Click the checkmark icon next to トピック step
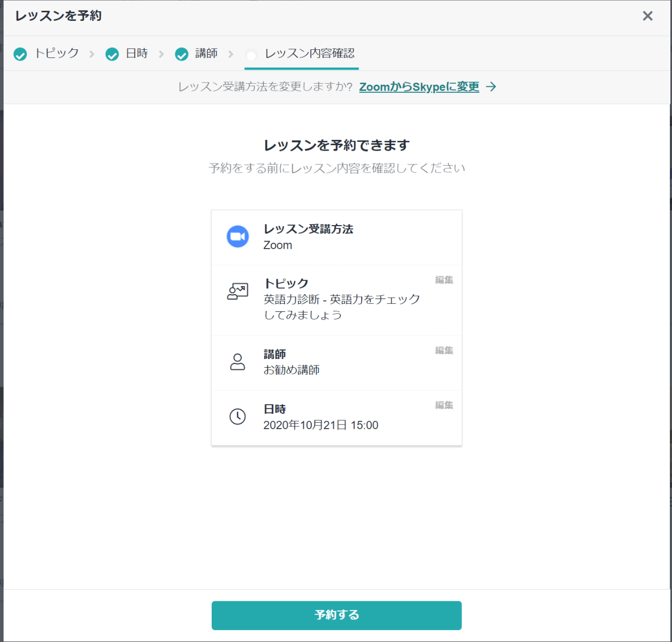 [20, 54]
